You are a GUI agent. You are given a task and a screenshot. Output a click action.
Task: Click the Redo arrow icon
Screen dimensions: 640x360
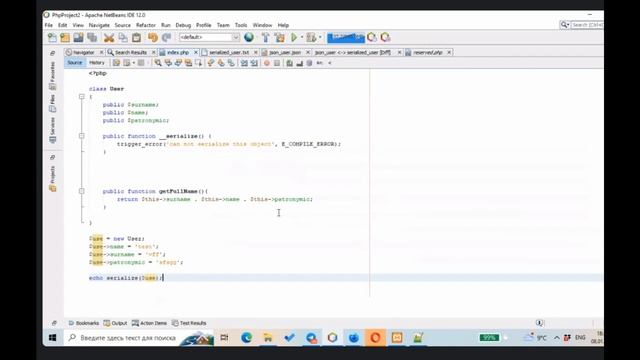[x=166, y=38]
